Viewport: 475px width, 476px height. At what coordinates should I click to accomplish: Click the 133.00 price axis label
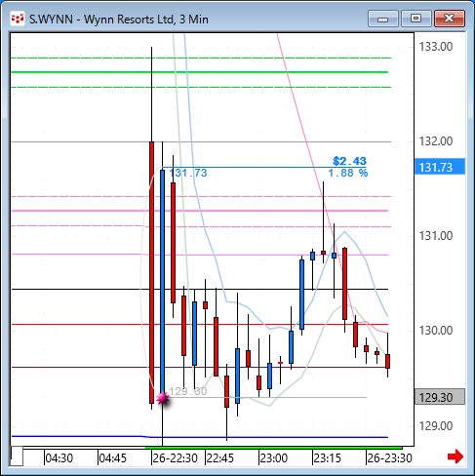(436, 47)
